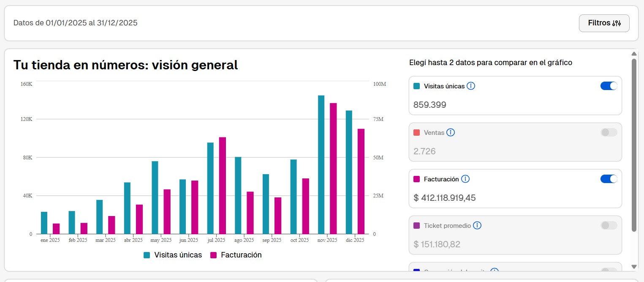This screenshot has height=282, width=644.
Task: Click the coral Ventas square icon
Action: 417,133
